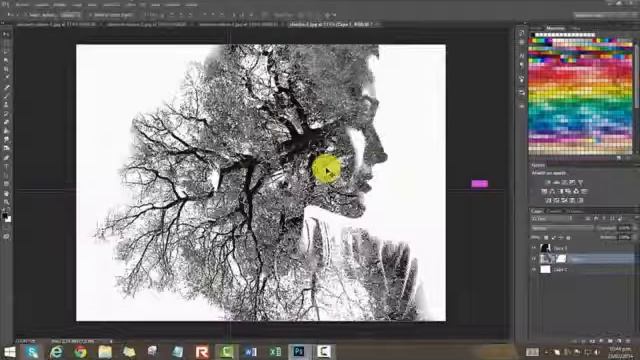Select the Brush tool
Viewport: 640px width, 360px height.
[x=6, y=96]
